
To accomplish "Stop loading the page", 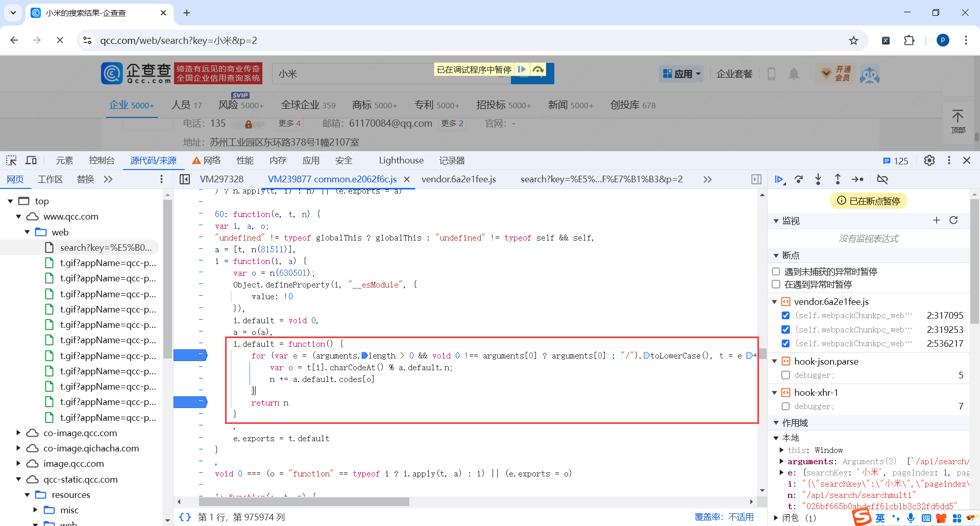I will pyautogui.click(x=60, y=40).
